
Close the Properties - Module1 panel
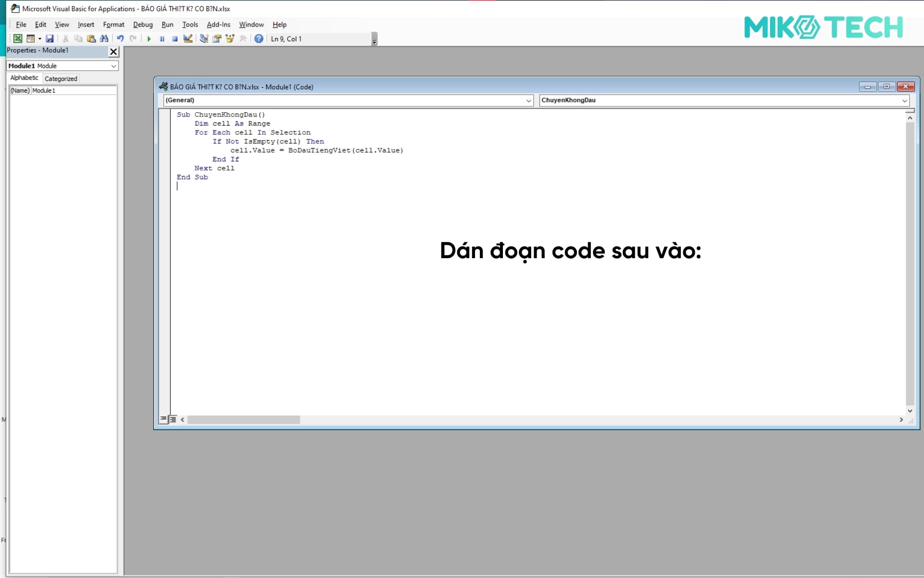[114, 52]
